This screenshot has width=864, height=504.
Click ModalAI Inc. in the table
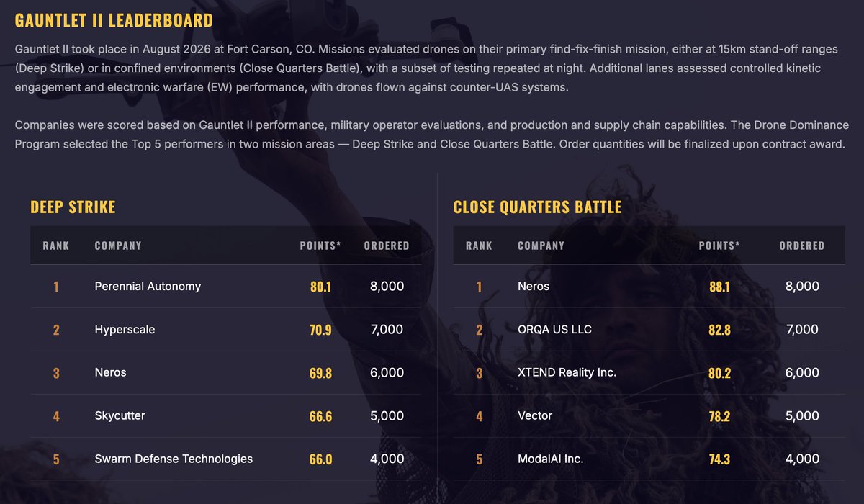tap(551, 459)
